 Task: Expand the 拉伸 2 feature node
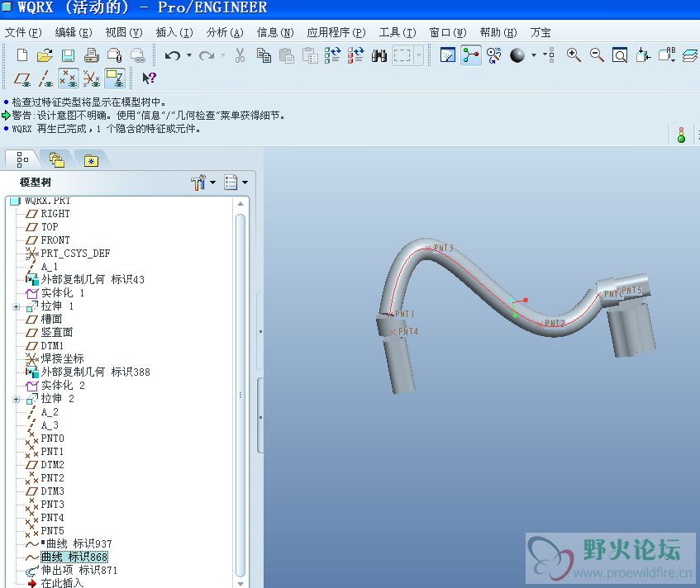(16, 399)
